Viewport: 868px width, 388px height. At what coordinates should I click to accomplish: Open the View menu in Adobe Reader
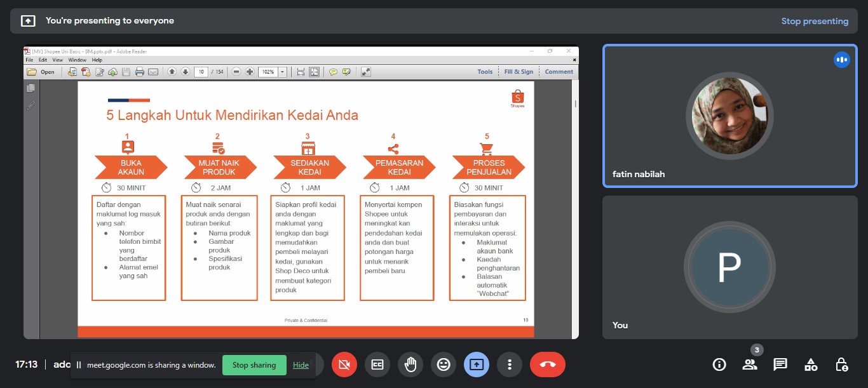point(57,60)
